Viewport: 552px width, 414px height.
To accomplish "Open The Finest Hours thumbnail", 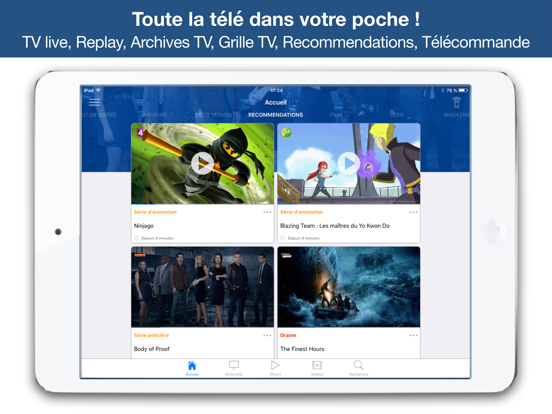I will (x=349, y=287).
